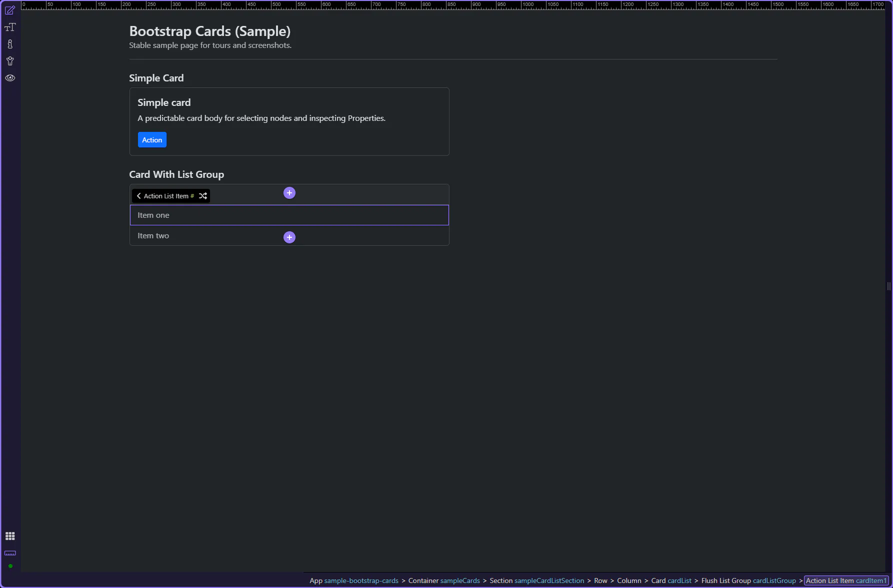
Task: Select Flush List Group cardListGroup in breadcrumb
Action: (748, 581)
